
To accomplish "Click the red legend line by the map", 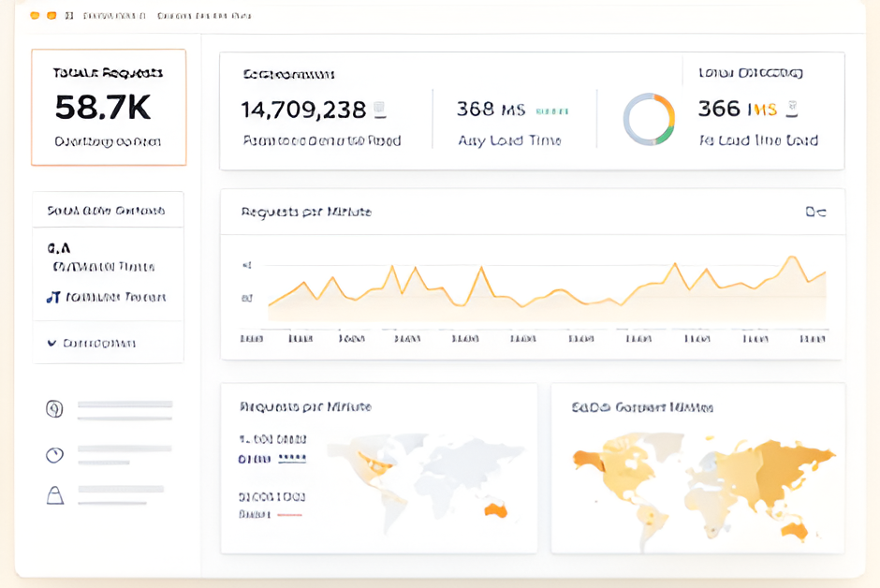I will click(x=288, y=514).
